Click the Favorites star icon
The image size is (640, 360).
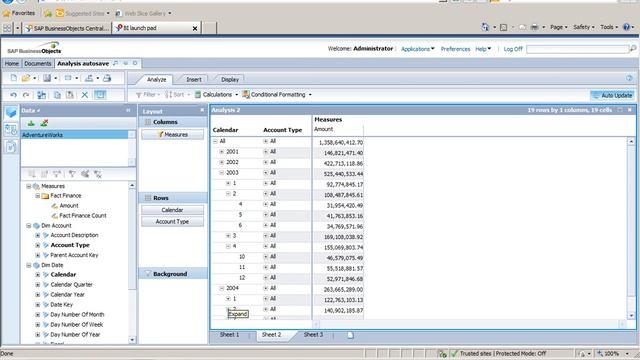click(x=6, y=13)
